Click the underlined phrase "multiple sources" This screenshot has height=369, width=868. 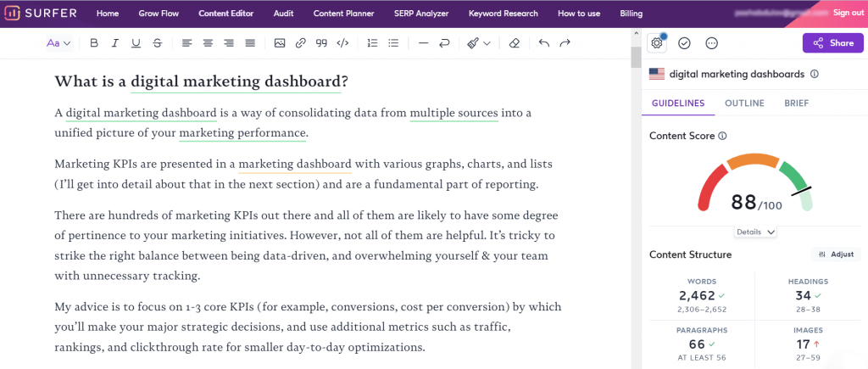coord(454,114)
